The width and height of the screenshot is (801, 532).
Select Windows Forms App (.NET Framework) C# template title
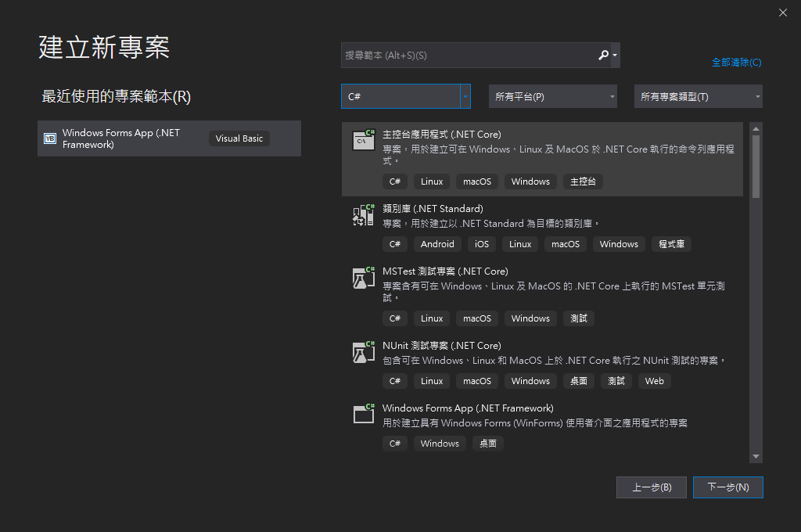pyautogui.click(x=468, y=408)
